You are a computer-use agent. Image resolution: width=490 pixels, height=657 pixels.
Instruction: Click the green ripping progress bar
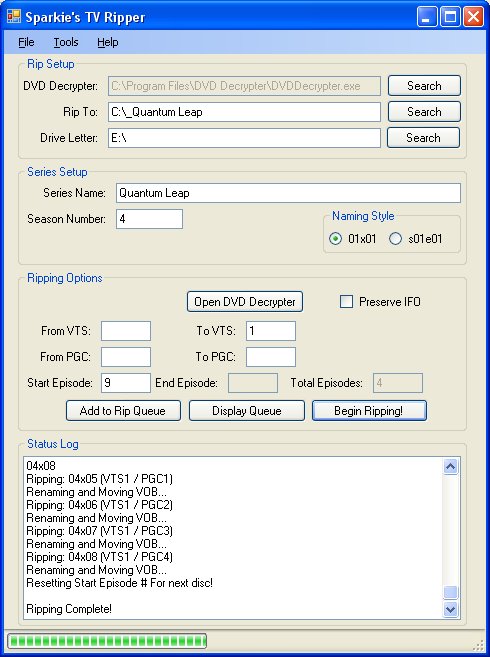[x=107, y=641]
